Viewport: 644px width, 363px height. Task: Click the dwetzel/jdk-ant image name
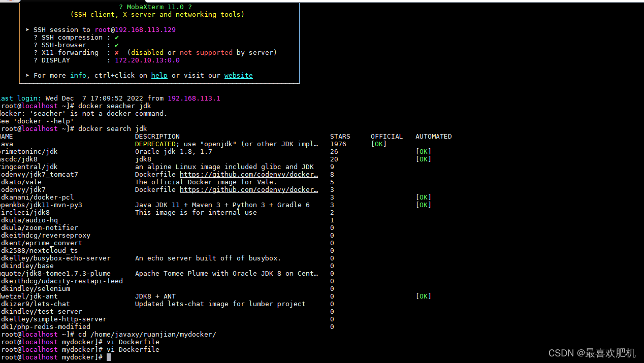coord(29,296)
